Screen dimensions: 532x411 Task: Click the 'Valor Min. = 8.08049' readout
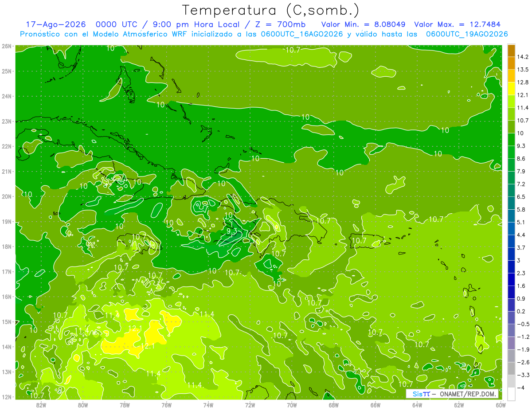coord(363,24)
